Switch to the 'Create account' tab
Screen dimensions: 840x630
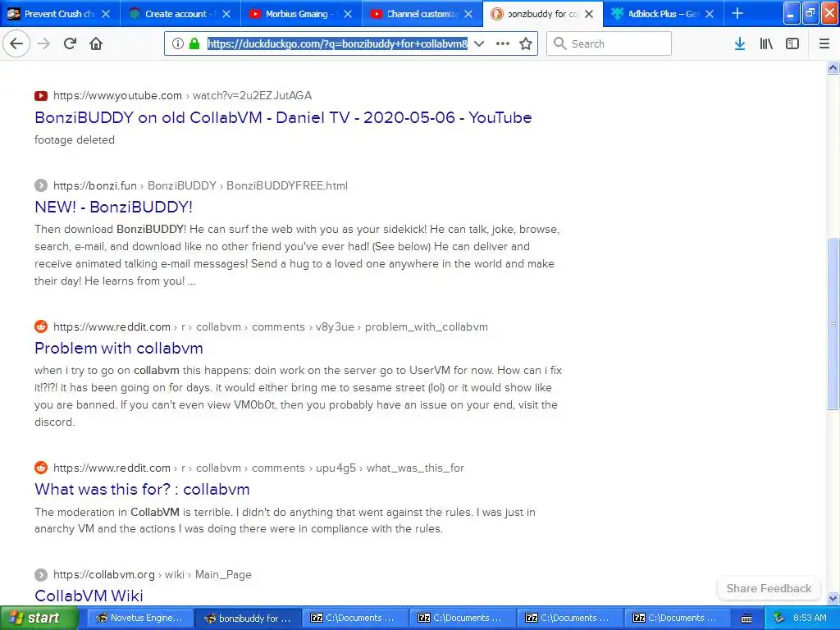180,14
